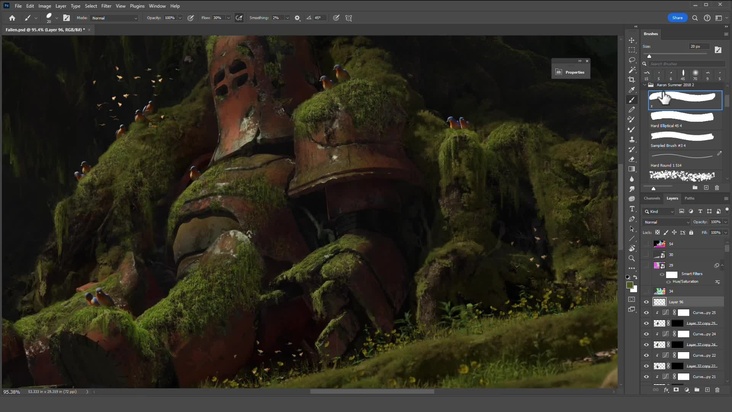The image size is (732, 412).
Task: Open the Smoothing value dropdown
Action: tap(287, 18)
